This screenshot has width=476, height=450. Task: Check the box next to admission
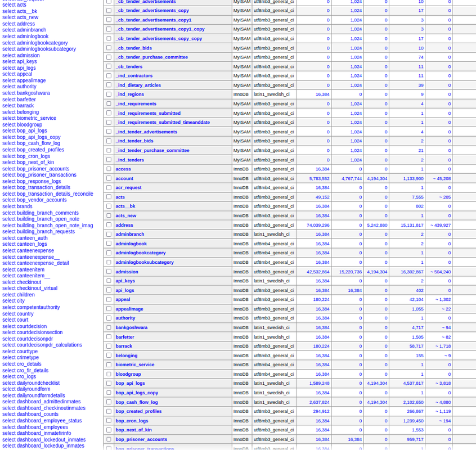click(109, 271)
